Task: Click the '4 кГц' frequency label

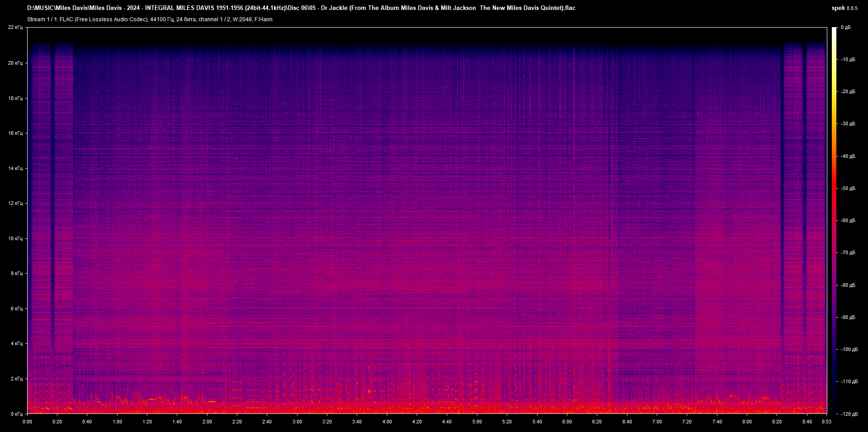Action: pyautogui.click(x=17, y=343)
